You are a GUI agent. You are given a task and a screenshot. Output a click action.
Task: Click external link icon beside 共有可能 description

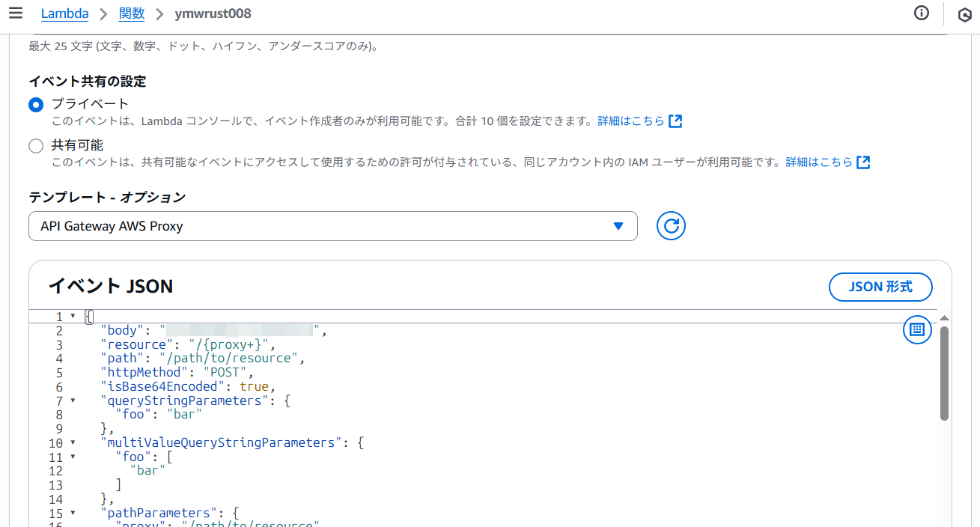pos(863,162)
